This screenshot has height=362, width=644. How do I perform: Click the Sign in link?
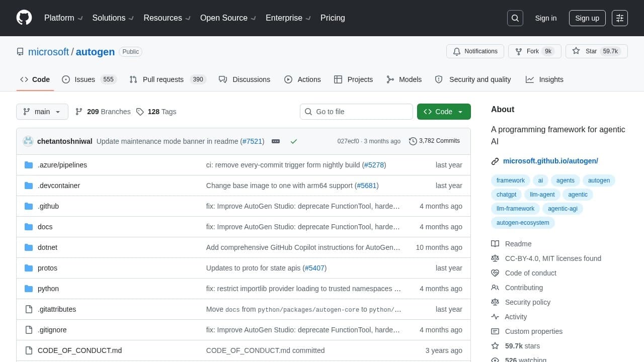click(546, 18)
